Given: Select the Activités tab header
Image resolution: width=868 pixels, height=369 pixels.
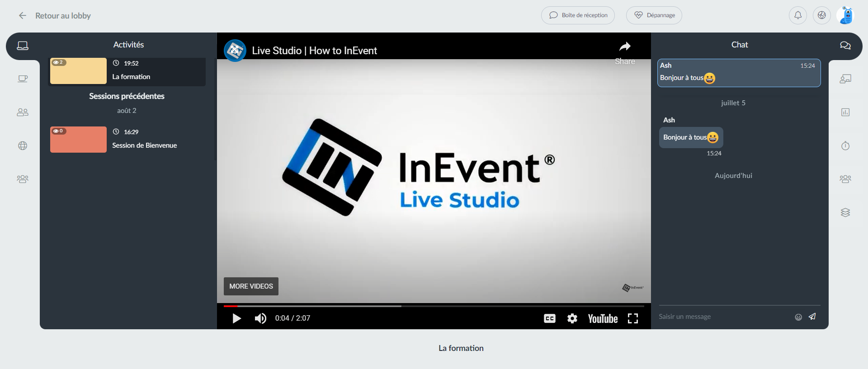Looking at the screenshot, I should tap(128, 45).
